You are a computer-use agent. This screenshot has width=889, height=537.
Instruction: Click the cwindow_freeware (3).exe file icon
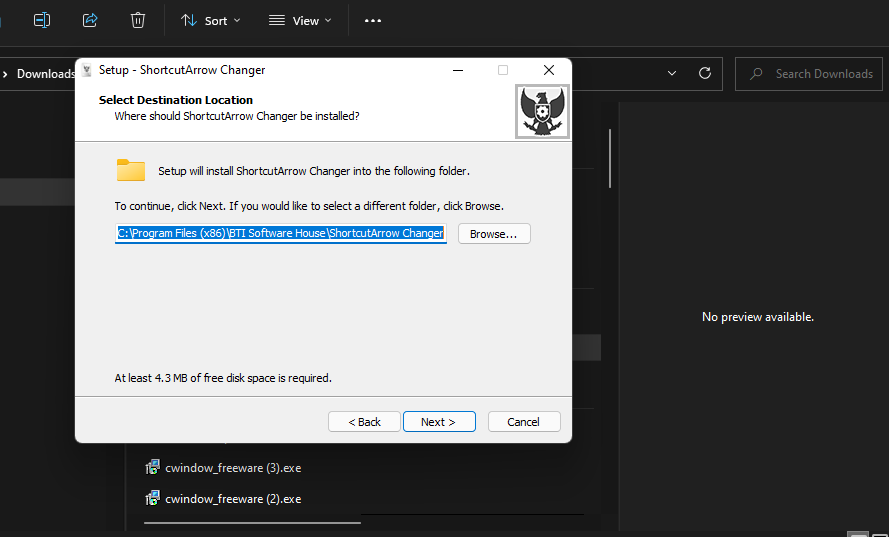(153, 467)
